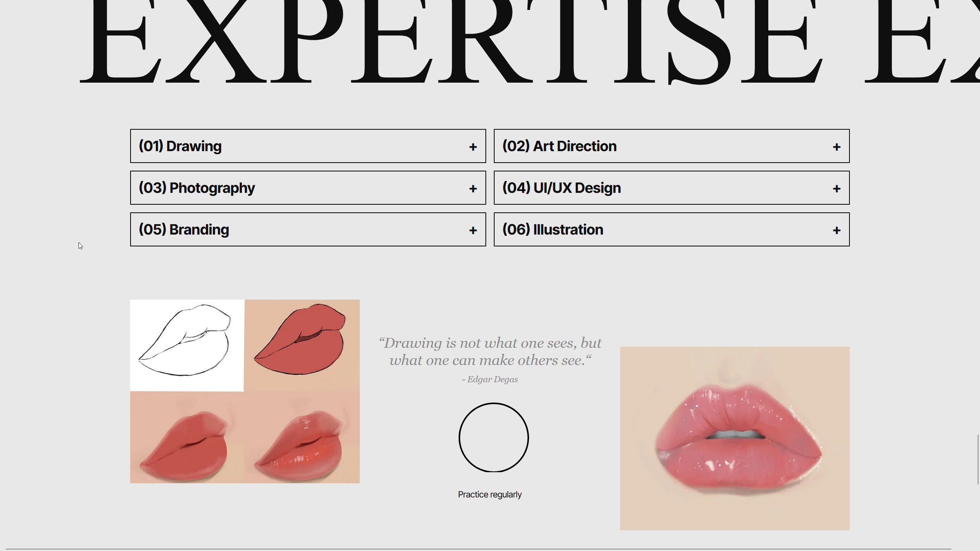This screenshot has height=551, width=980.
Task: Click the white lip outline sketch image
Action: 188,344
